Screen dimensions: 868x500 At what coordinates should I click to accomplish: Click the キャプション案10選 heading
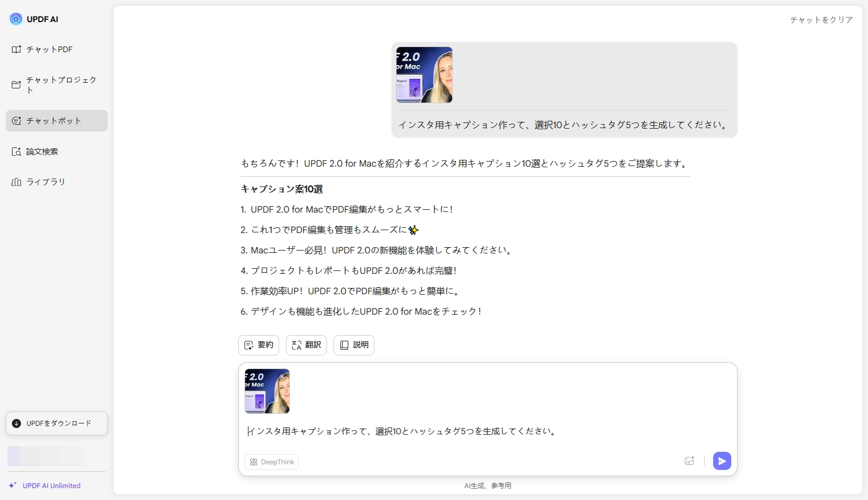tap(281, 189)
